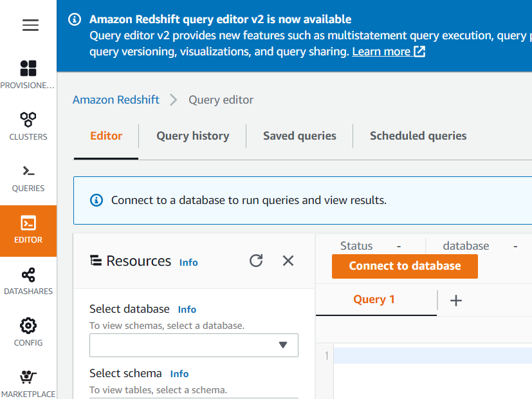Screen dimensions: 532x399
Task: Click the external link icon after Learn more
Action: point(419,51)
